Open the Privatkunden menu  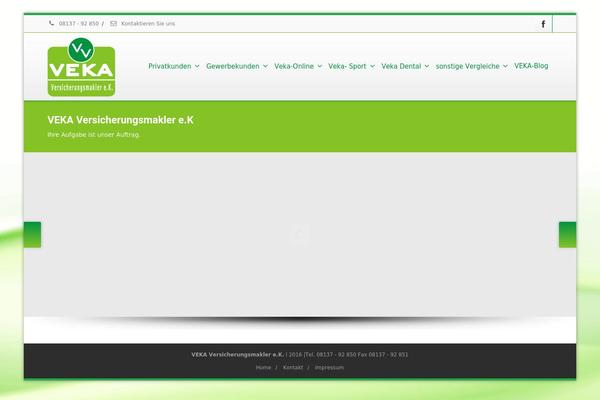coord(170,66)
